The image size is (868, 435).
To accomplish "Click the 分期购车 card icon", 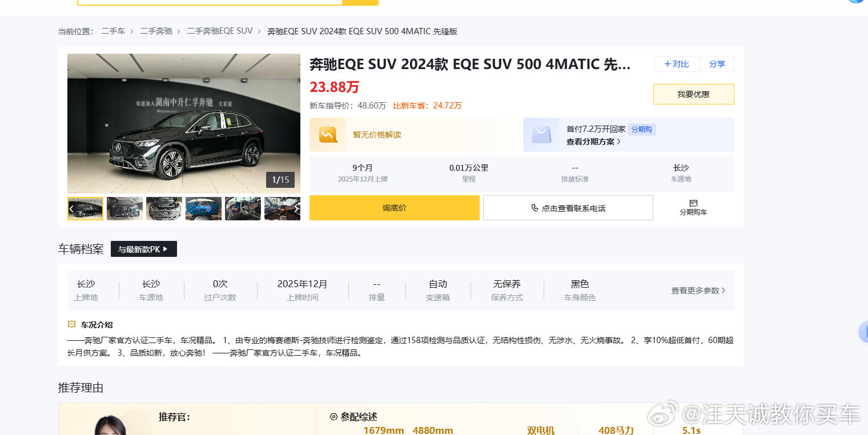I will tap(693, 203).
